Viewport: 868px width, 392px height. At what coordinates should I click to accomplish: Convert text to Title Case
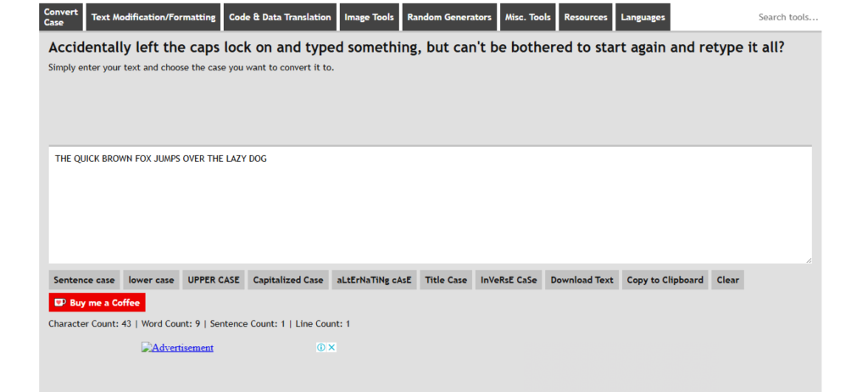pos(446,280)
